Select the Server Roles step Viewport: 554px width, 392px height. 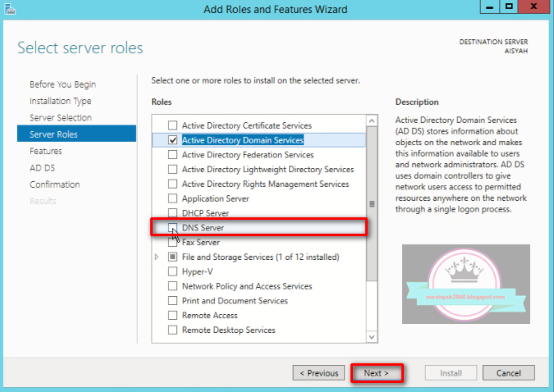(x=76, y=134)
